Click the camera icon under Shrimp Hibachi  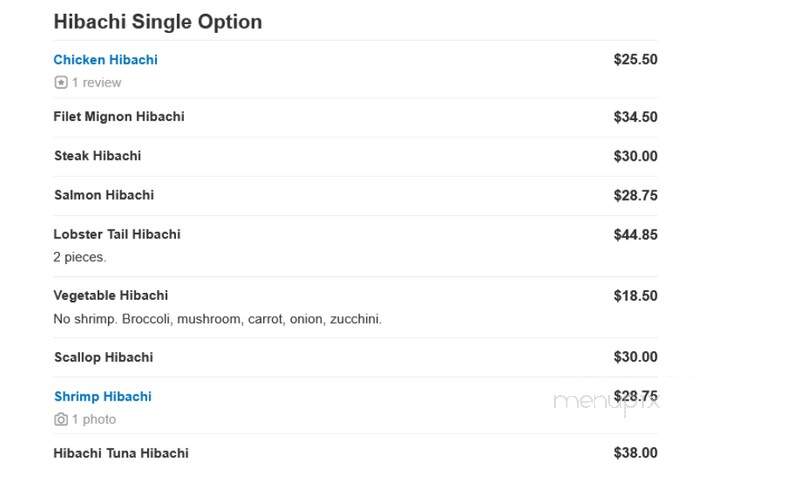pyautogui.click(x=61, y=419)
